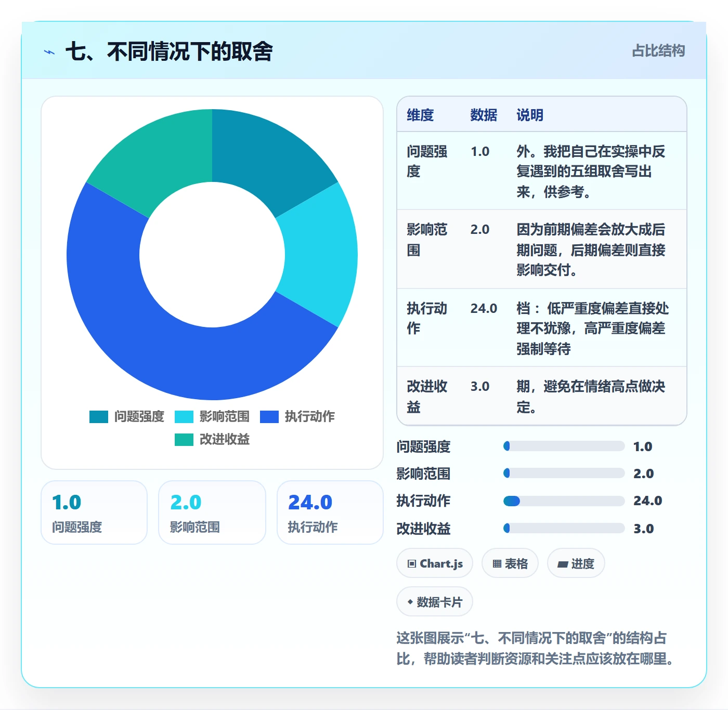Toggle the 影响范围 legend color swatch
The height and width of the screenshot is (710, 728).
(x=184, y=417)
